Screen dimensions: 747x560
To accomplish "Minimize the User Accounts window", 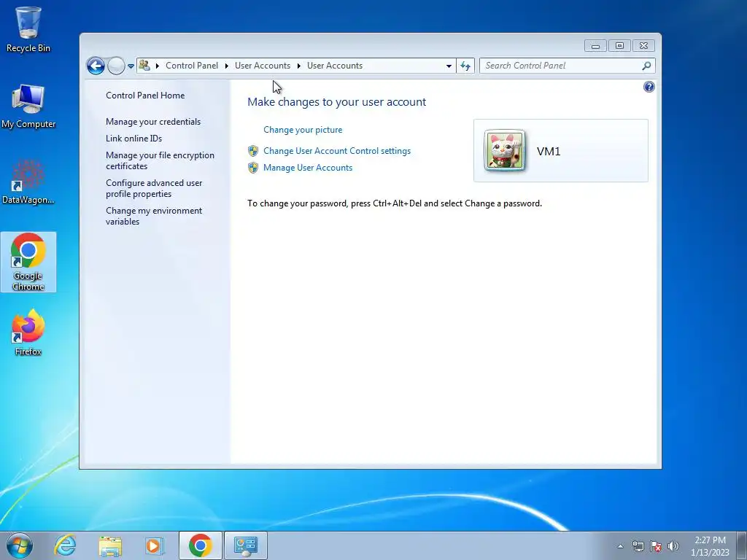I will coord(595,46).
